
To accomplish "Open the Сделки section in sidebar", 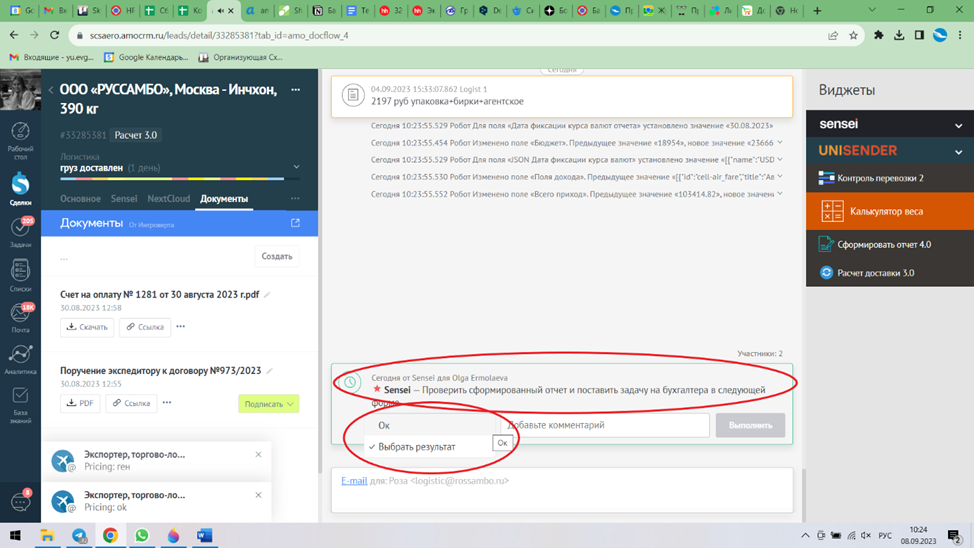I will coord(20,187).
